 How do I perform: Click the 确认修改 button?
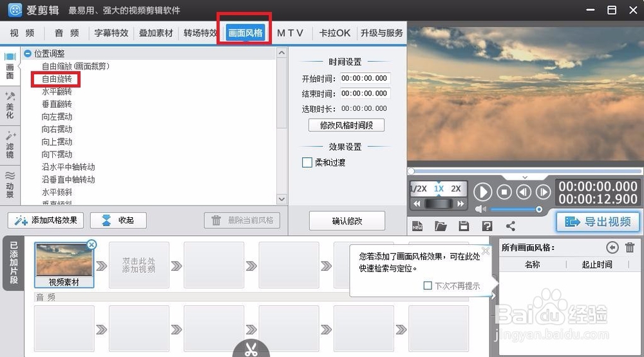click(347, 221)
